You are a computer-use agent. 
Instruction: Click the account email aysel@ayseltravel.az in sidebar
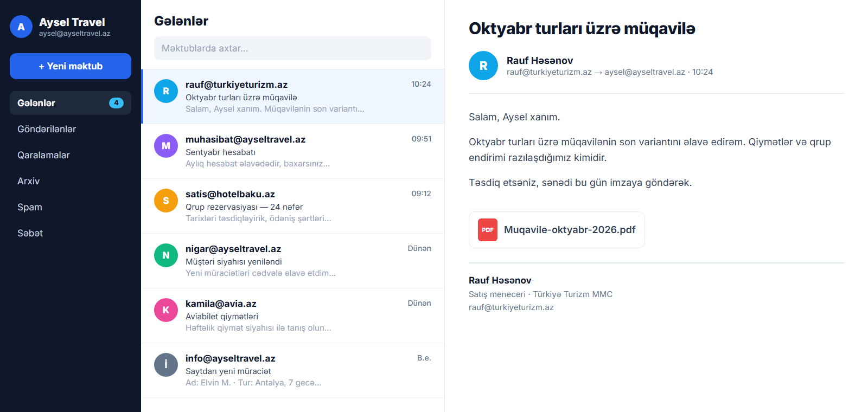[x=74, y=34]
